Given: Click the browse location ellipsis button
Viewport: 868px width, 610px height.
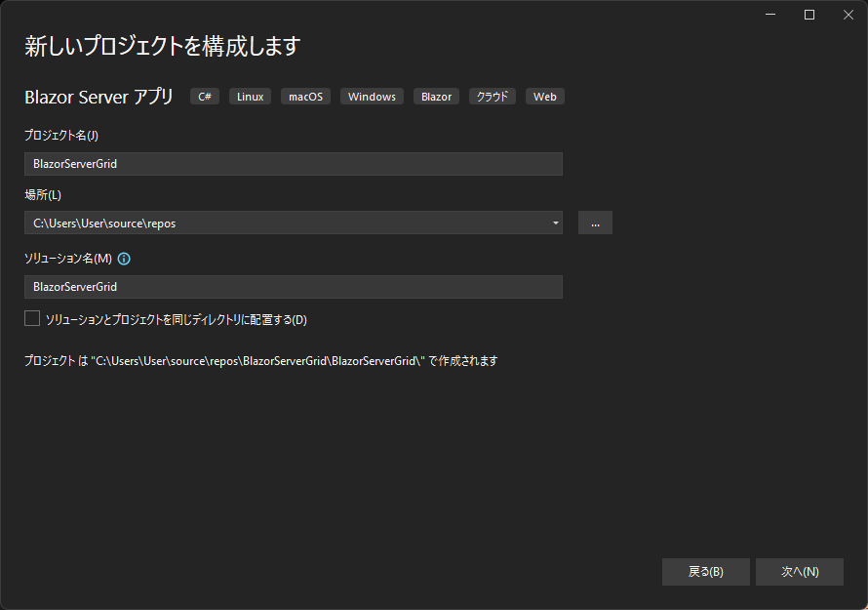Looking at the screenshot, I should point(595,223).
